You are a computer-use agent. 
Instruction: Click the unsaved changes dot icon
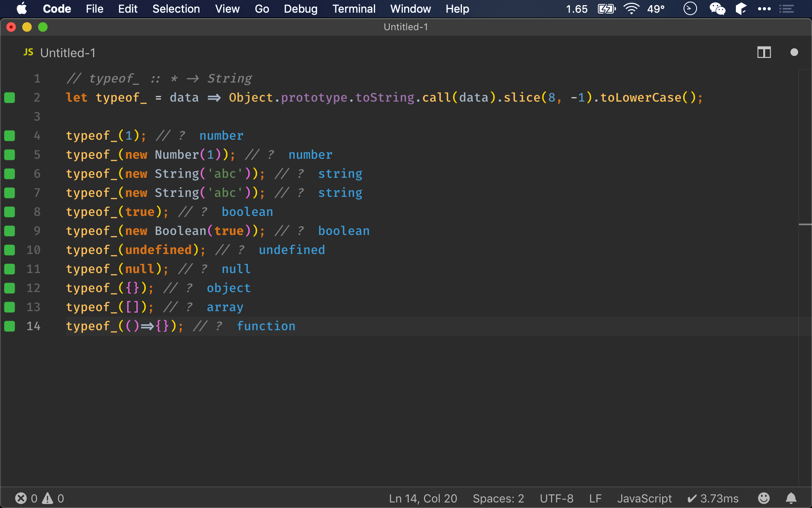794,52
